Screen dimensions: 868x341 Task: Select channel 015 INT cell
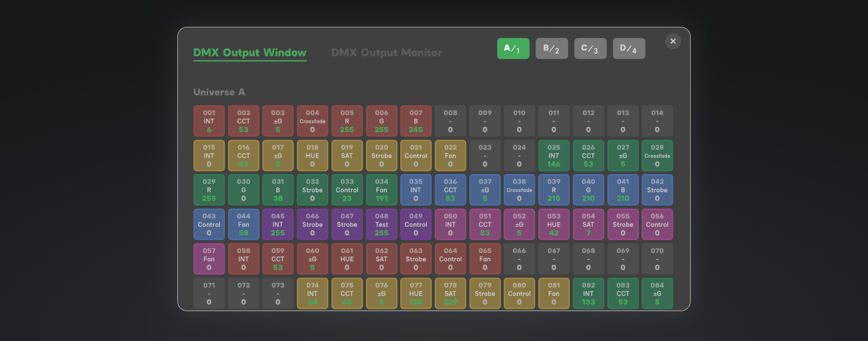coord(209,155)
